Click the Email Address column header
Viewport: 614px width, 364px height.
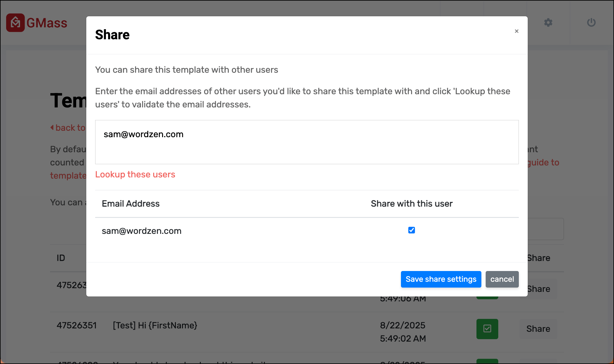point(130,203)
